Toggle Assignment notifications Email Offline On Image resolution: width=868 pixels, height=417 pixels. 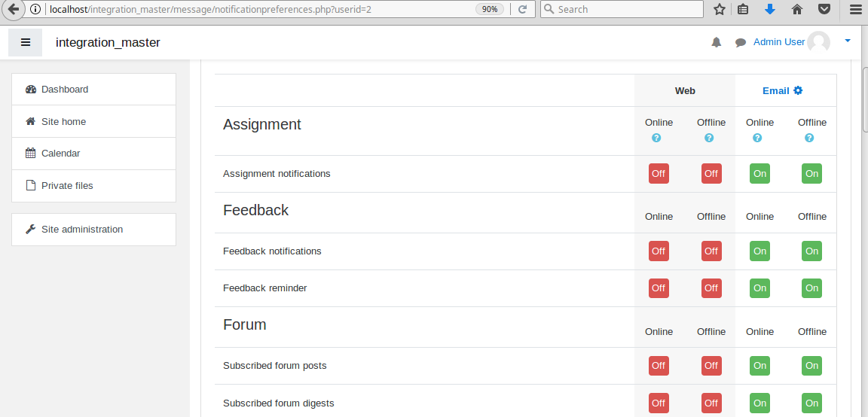click(812, 174)
